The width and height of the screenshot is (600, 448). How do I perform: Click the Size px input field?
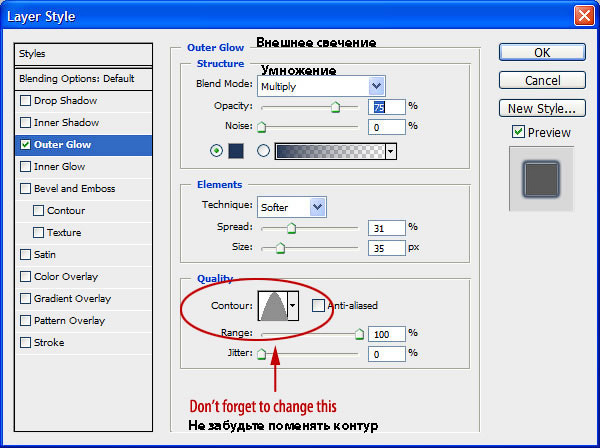click(x=387, y=248)
